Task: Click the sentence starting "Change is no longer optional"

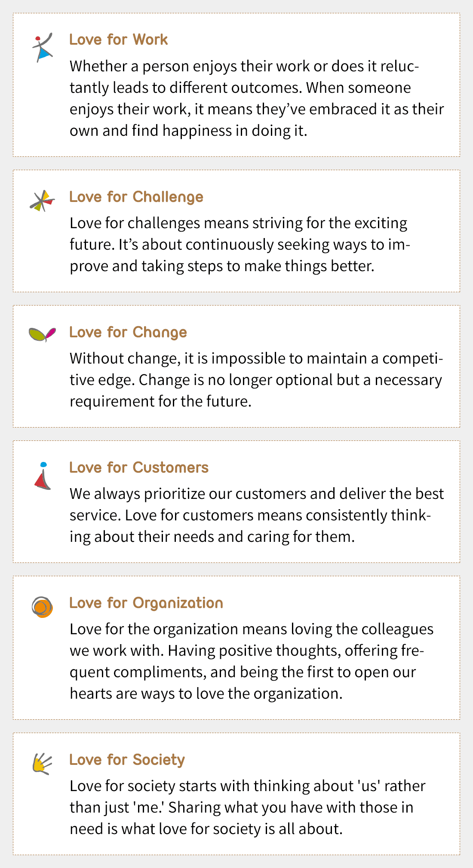Action: (290, 380)
